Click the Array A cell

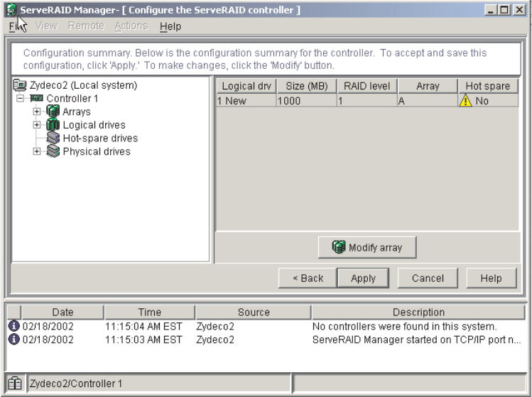tap(428, 101)
